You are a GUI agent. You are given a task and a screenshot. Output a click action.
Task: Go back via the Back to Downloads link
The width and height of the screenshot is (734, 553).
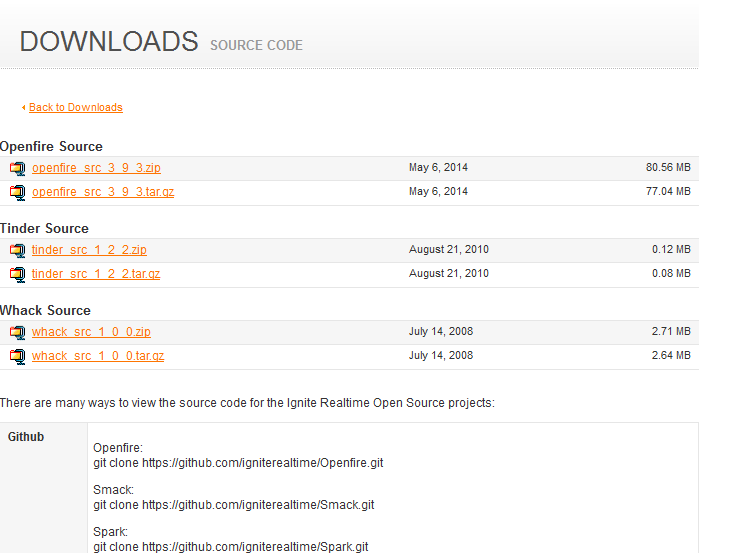coord(76,107)
